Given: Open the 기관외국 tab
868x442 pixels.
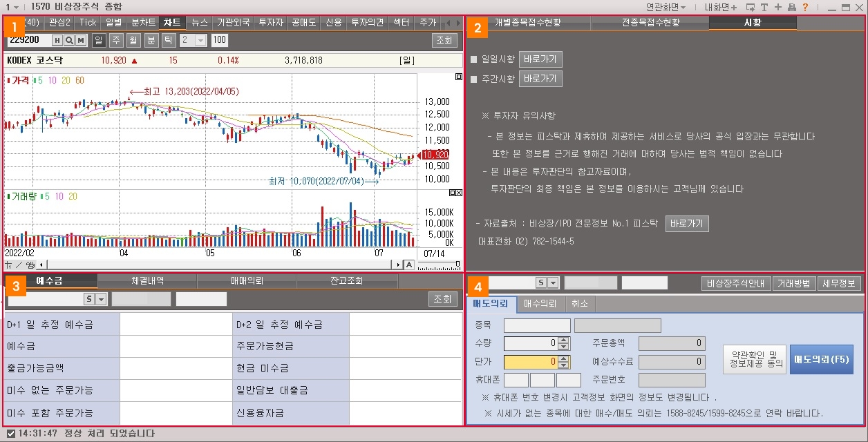Looking at the screenshot, I should (233, 22).
